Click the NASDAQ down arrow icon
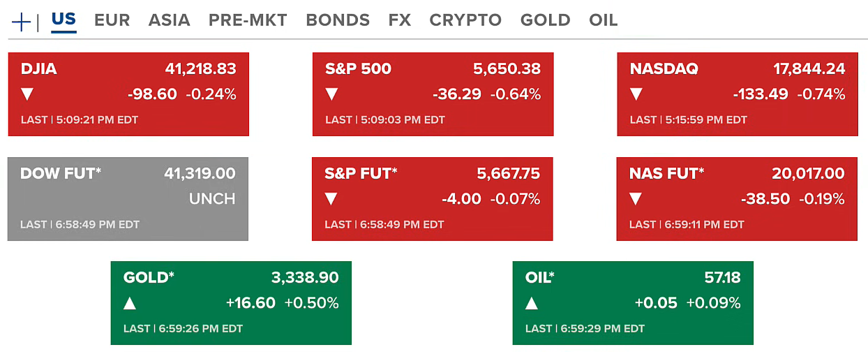This screenshot has height=354, width=868. [x=636, y=94]
